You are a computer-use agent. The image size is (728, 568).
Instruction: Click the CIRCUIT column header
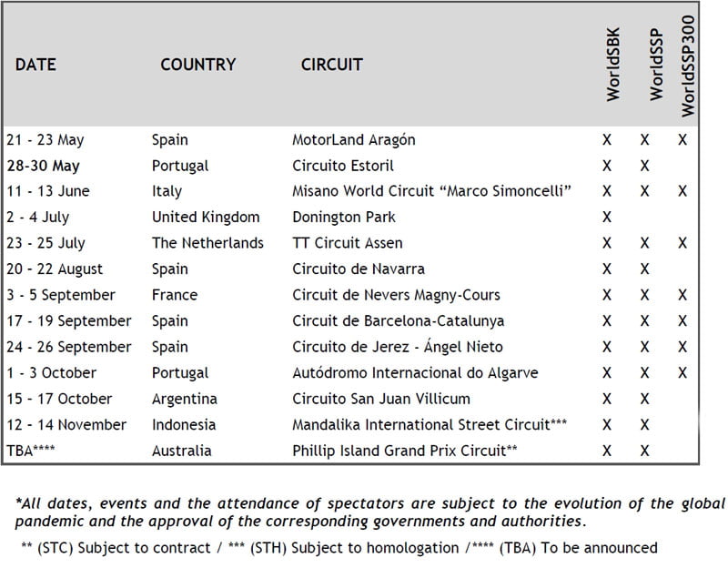(331, 65)
